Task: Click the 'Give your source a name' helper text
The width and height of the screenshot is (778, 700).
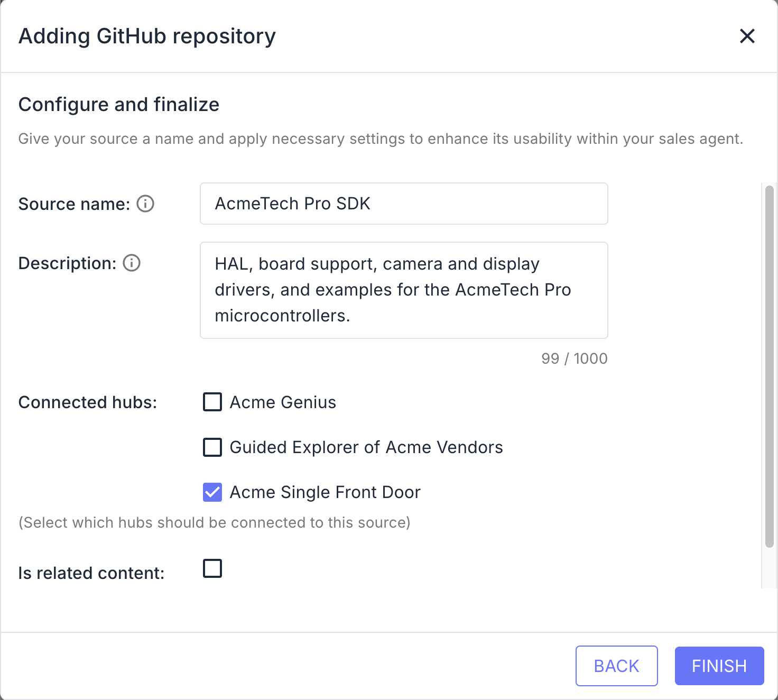Action: click(381, 139)
